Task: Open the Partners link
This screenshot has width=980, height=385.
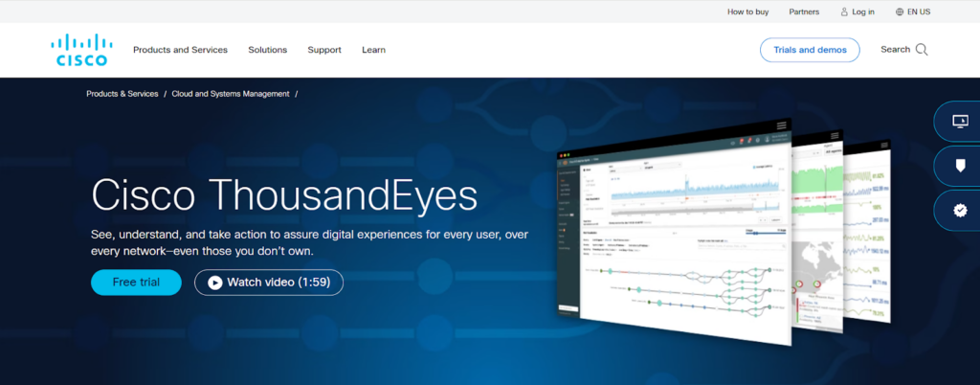Action: click(804, 11)
